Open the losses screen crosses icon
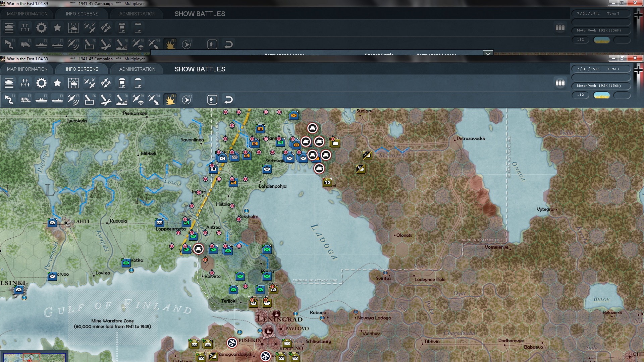 point(25,83)
